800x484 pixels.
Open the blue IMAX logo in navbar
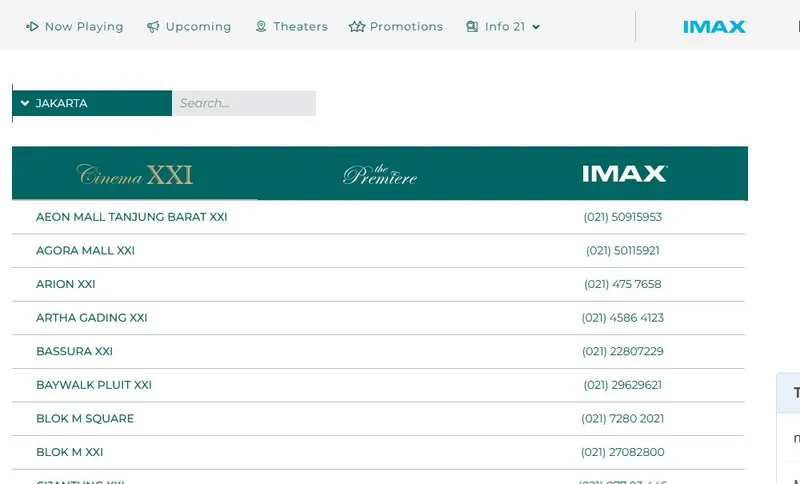[x=715, y=27]
